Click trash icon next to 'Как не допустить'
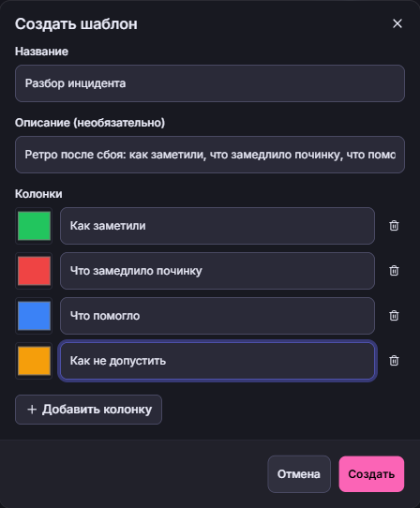This screenshot has height=508, width=420. [x=394, y=361]
